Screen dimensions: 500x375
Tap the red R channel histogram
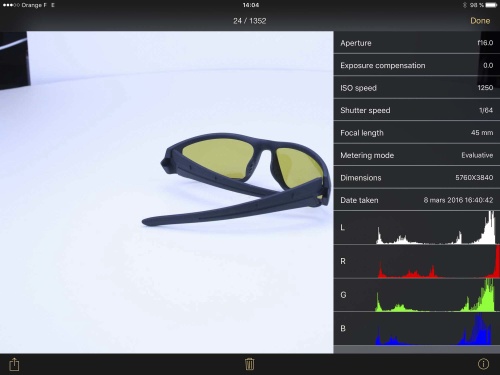coord(417,262)
